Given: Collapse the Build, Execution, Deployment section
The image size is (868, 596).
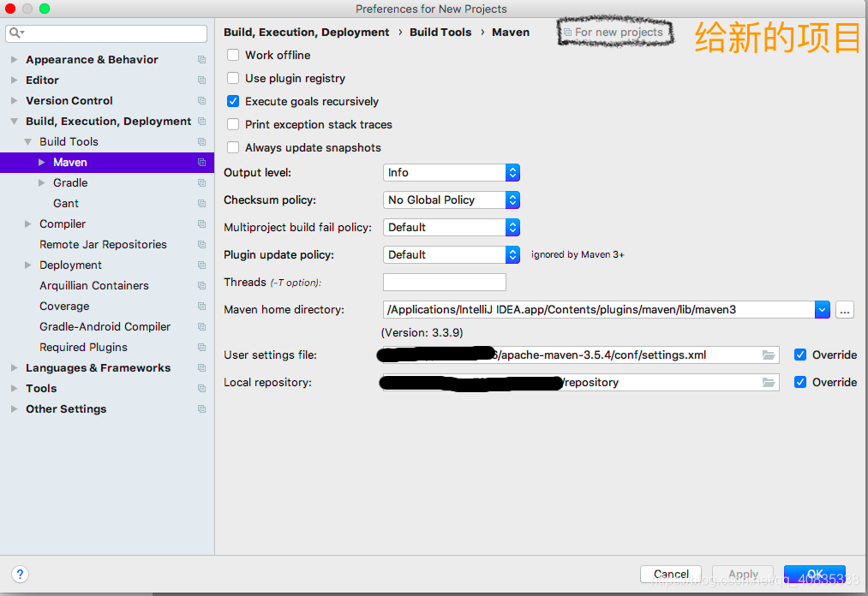Looking at the screenshot, I should pyautogui.click(x=15, y=122).
